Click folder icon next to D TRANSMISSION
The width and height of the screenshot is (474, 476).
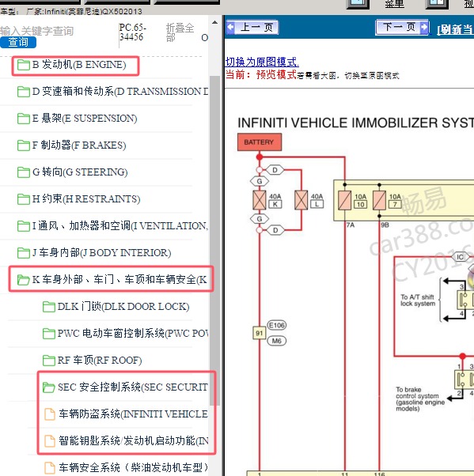[24, 92]
